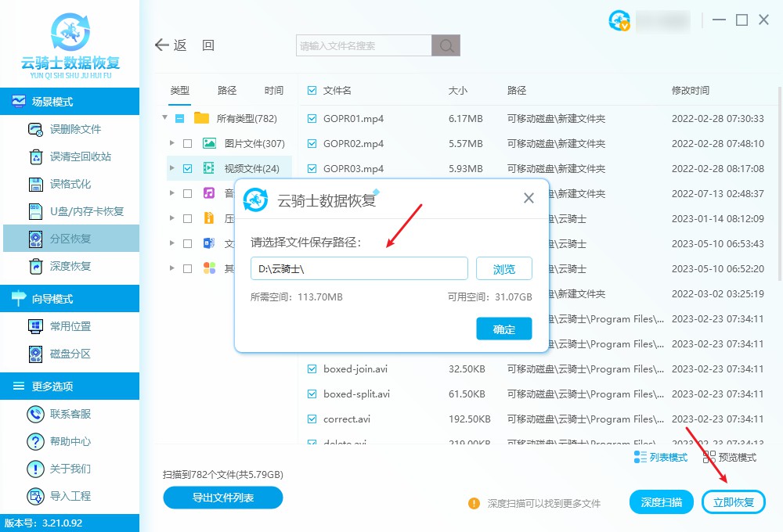Click the search magnifier icon
783x532 pixels.
[446, 45]
